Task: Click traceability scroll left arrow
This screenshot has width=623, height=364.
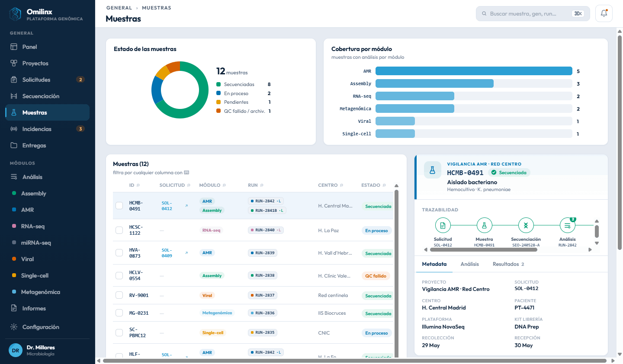Action: point(426,249)
